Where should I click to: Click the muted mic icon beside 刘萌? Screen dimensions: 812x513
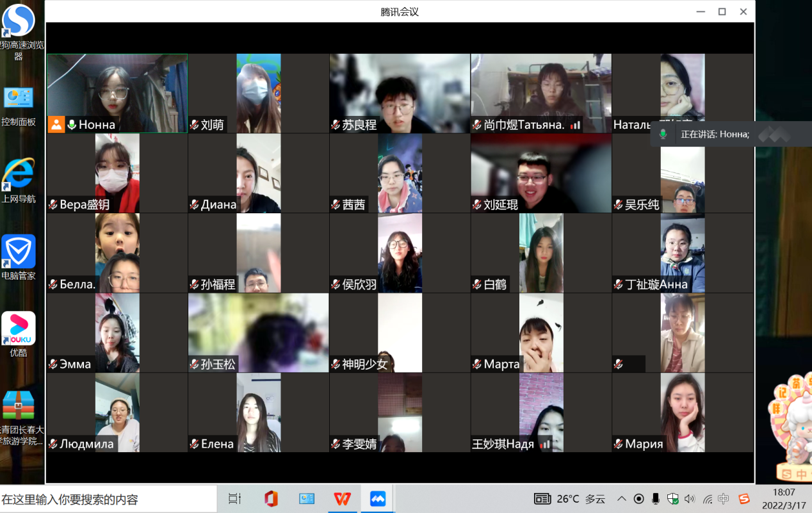[194, 125]
